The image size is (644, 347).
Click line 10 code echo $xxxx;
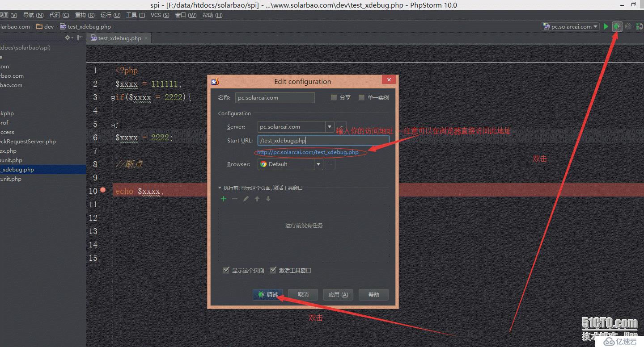[140, 191]
